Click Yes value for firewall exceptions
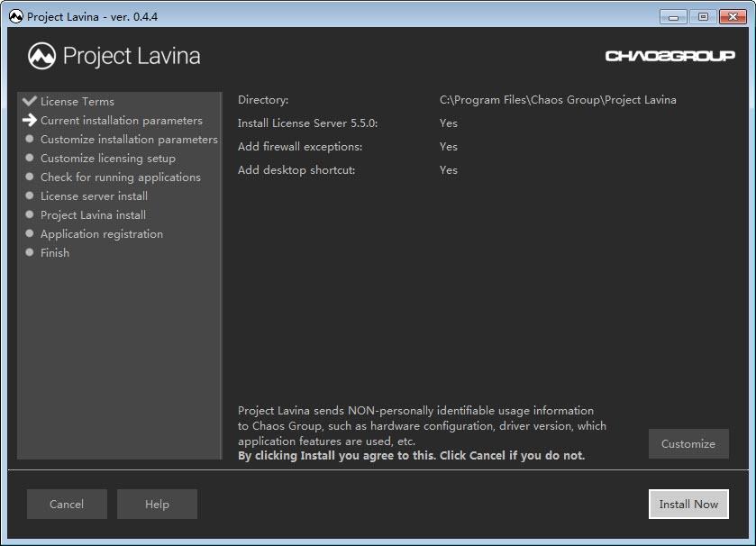Screen dimensions: 756x546 click(x=449, y=147)
